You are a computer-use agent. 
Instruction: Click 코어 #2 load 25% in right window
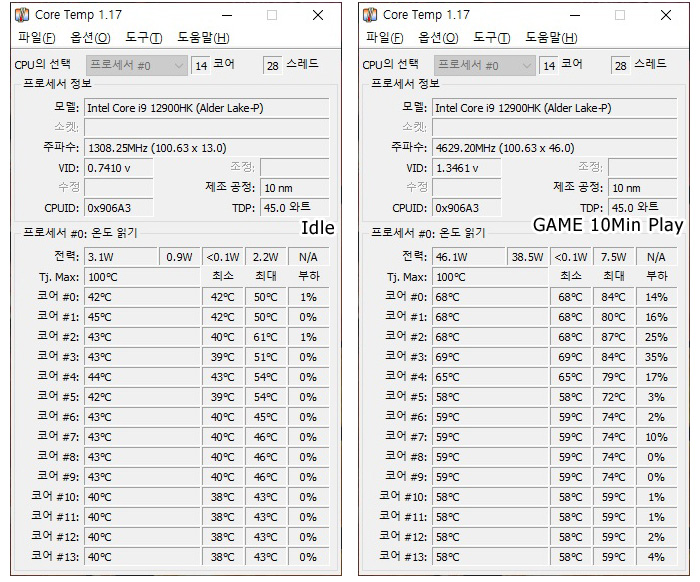(x=656, y=337)
